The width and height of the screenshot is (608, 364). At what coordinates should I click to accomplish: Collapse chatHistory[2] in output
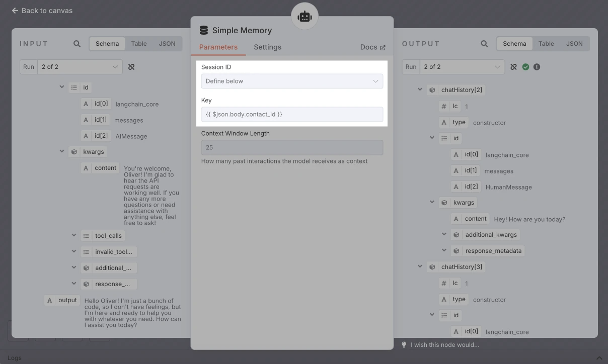click(x=420, y=89)
